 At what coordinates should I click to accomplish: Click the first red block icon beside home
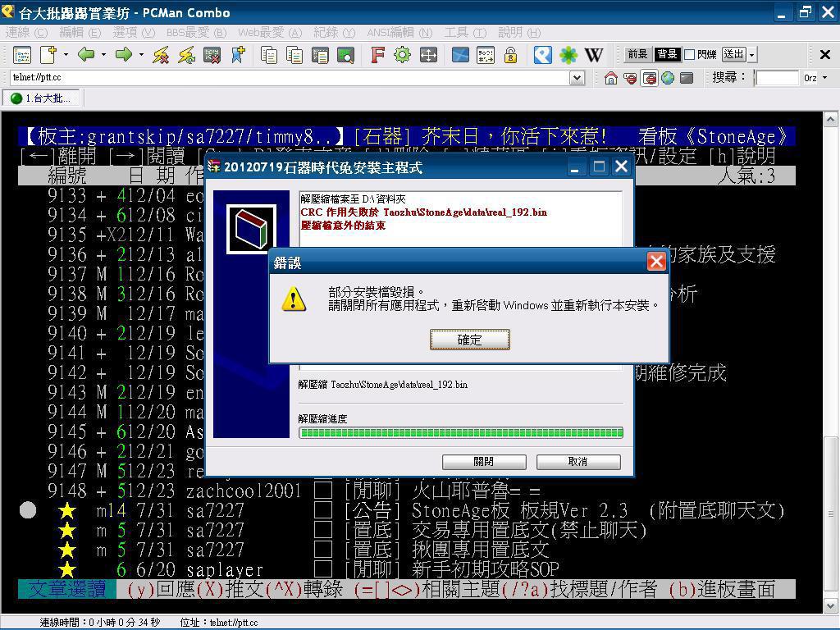(x=630, y=78)
